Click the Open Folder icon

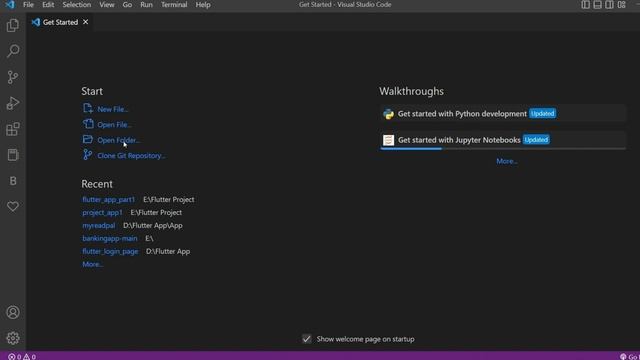coord(88,139)
